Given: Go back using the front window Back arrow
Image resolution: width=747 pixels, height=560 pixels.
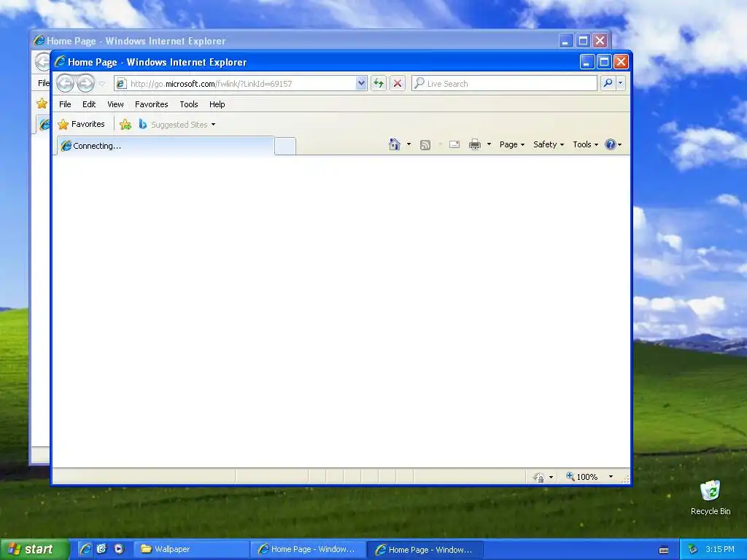Looking at the screenshot, I should click(65, 83).
